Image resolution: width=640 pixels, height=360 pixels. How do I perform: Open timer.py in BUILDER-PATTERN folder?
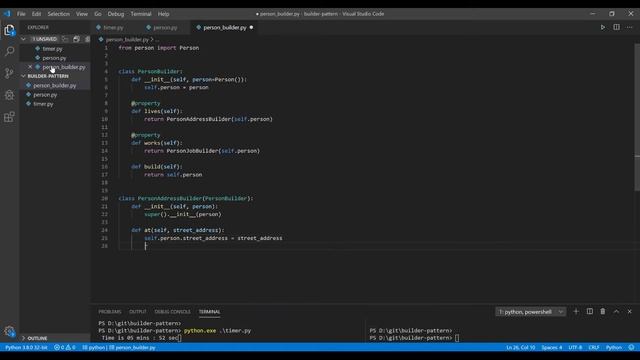pos(43,104)
